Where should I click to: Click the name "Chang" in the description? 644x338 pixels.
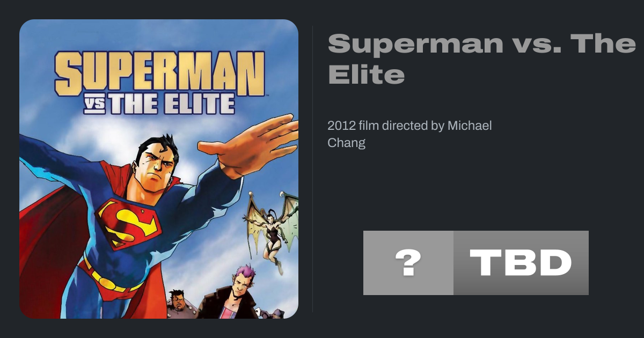click(346, 143)
